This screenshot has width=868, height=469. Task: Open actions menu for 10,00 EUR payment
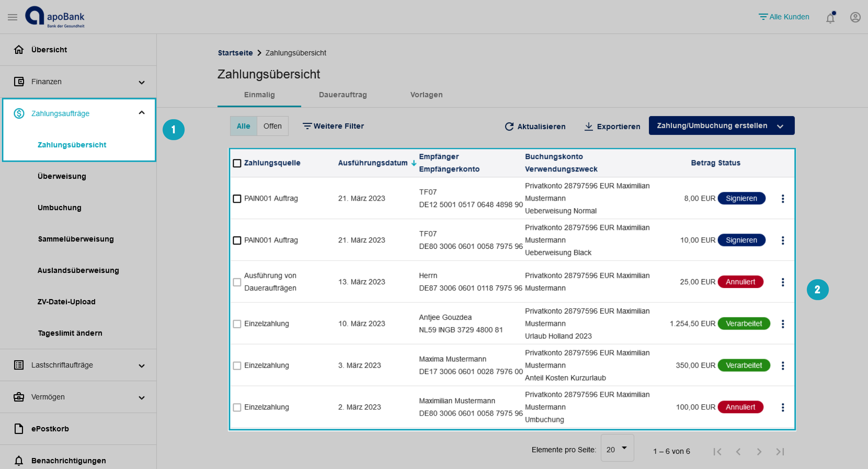(783, 240)
